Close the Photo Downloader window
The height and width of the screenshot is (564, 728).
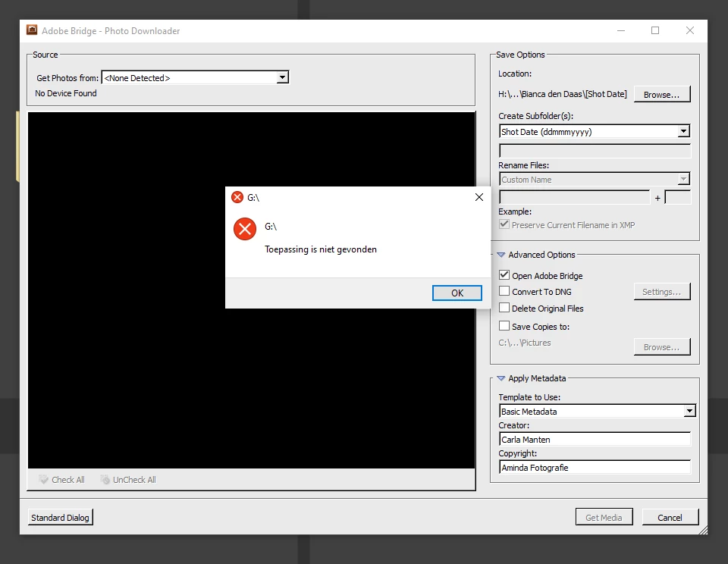pyautogui.click(x=690, y=30)
